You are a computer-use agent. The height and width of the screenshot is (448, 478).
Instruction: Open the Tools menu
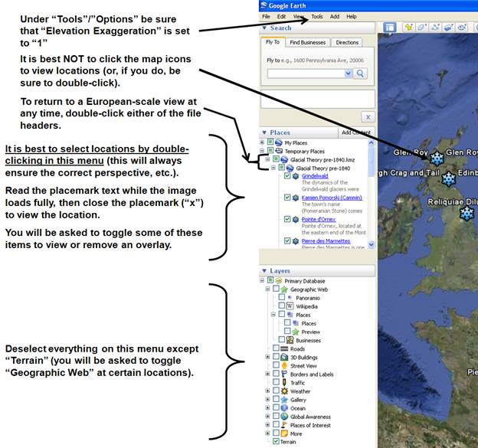316,16
